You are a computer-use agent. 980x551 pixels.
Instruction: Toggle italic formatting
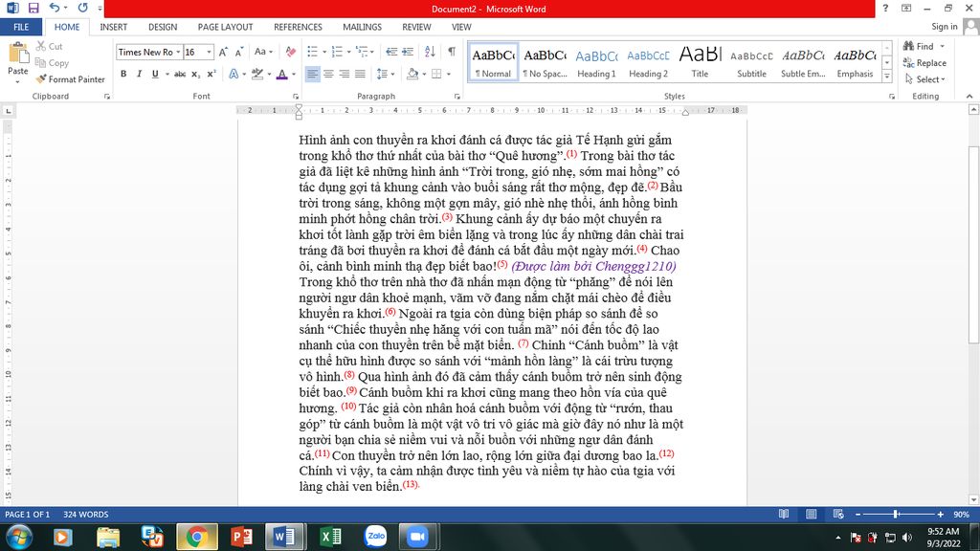139,74
